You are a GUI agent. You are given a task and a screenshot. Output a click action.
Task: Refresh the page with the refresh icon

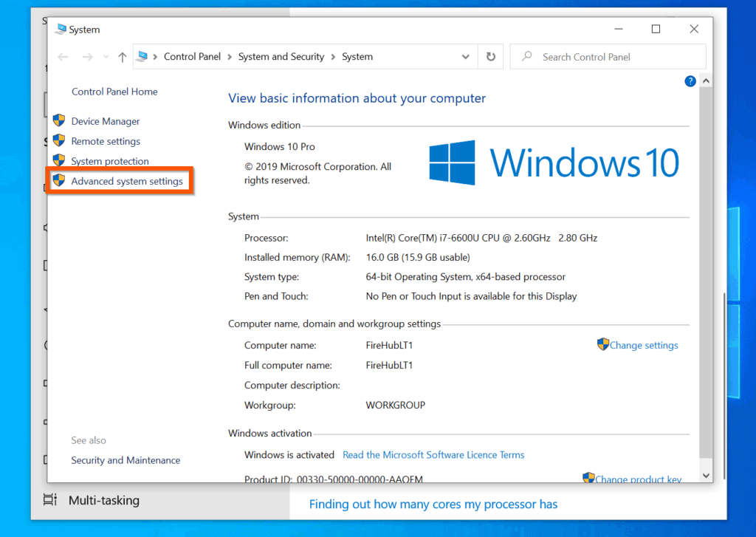click(x=491, y=56)
